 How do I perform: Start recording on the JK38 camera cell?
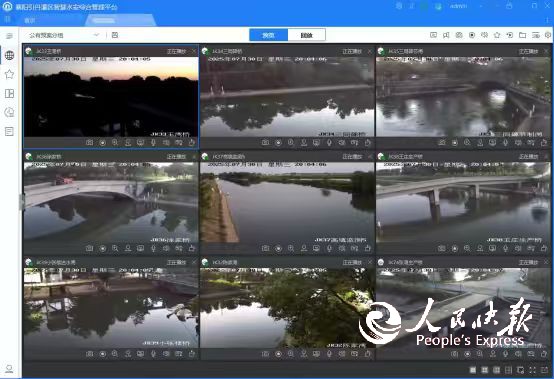click(454, 249)
